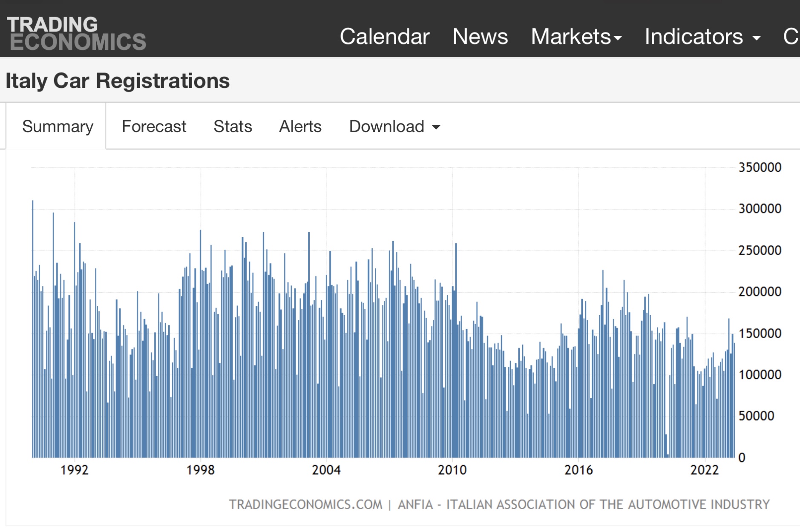
Task: Open the Stats tab
Action: coord(233,127)
